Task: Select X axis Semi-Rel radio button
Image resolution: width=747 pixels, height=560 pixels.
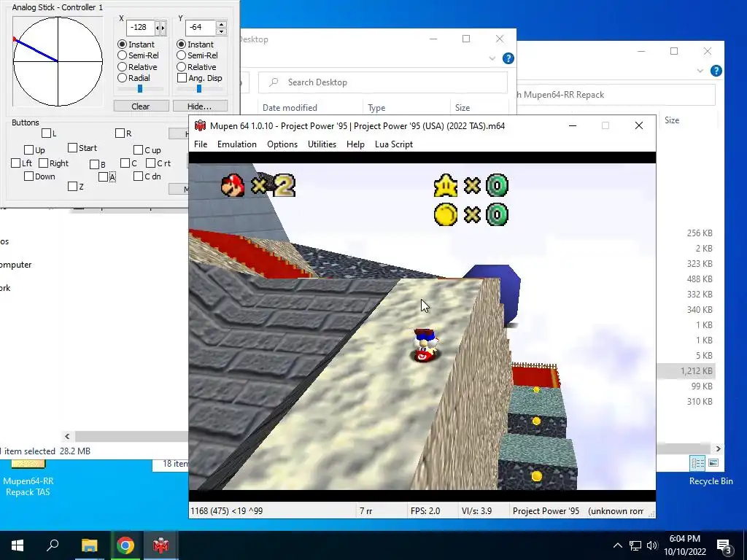Action: tap(123, 55)
